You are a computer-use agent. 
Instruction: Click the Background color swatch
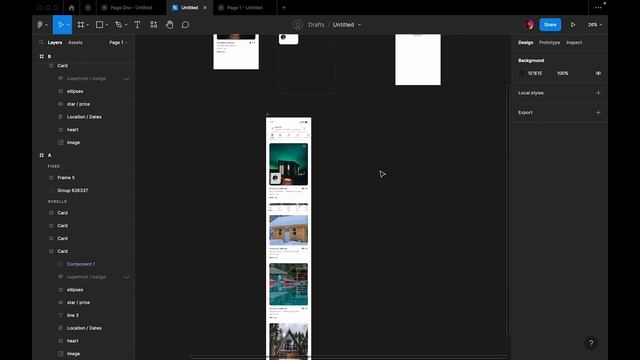pyautogui.click(x=521, y=73)
